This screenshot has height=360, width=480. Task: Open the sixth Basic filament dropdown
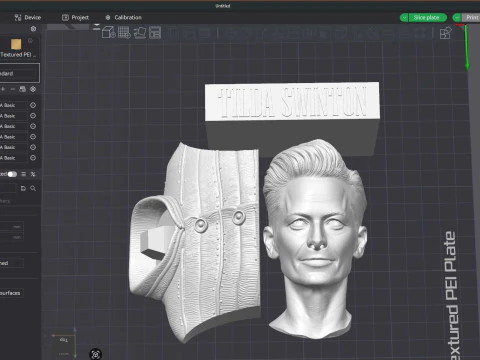[13, 158]
